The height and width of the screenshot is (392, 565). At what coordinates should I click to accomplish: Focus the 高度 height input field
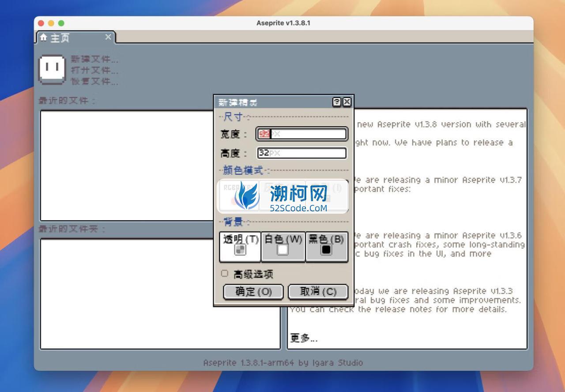point(302,153)
